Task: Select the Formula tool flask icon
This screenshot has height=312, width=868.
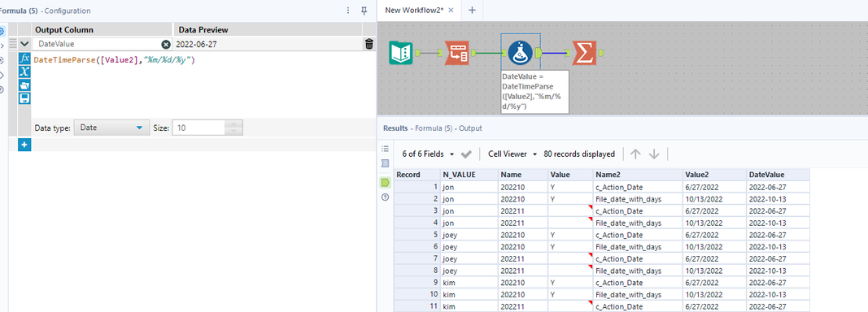Action: click(x=520, y=53)
